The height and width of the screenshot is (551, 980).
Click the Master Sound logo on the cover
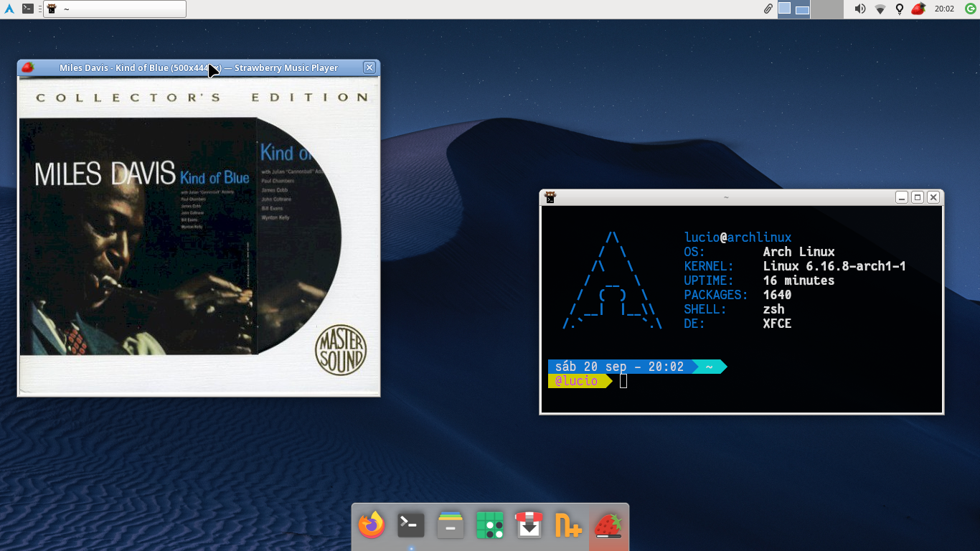coord(341,352)
